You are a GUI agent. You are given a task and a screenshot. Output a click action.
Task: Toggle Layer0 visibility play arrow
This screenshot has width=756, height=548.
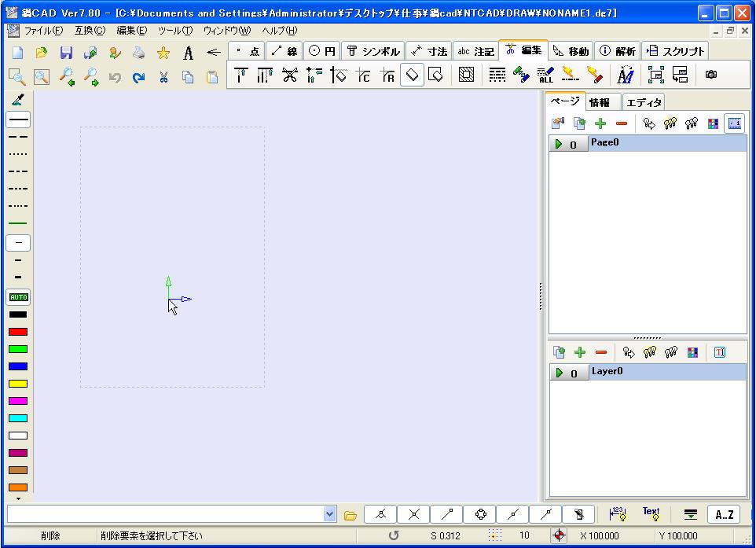(x=560, y=373)
